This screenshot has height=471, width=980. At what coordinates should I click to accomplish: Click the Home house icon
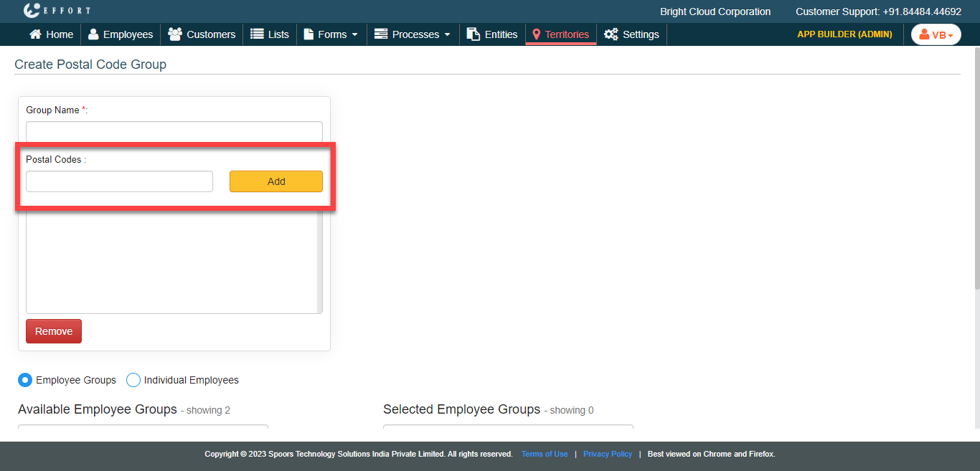pos(35,34)
